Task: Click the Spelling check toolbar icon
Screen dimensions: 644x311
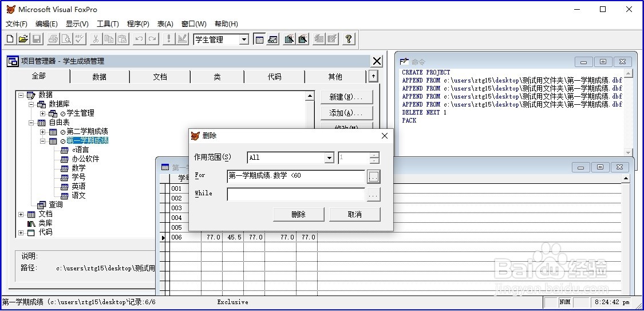Action: [x=79, y=39]
